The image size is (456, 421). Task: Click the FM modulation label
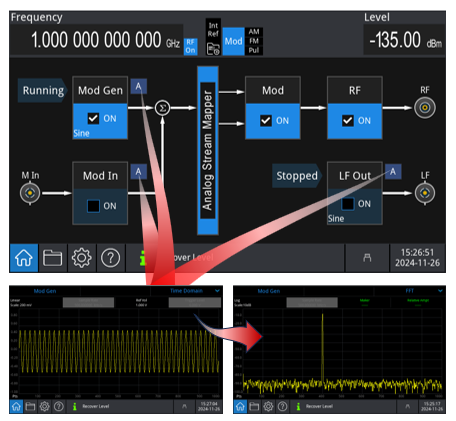(254, 41)
